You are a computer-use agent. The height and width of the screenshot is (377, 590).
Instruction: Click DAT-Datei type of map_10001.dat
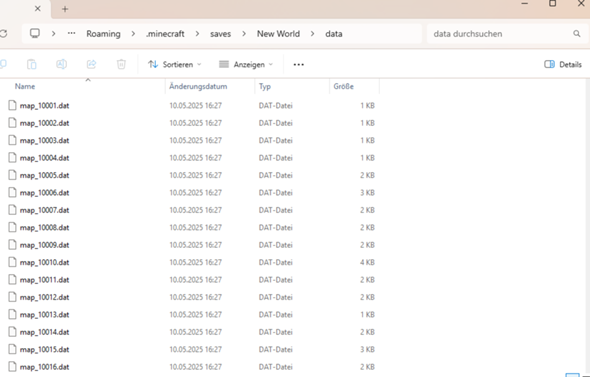click(x=275, y=105)
